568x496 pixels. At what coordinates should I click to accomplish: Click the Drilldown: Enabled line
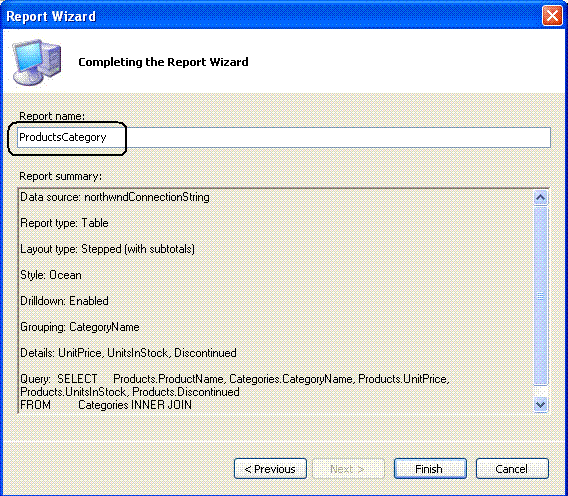click(64, 301)
